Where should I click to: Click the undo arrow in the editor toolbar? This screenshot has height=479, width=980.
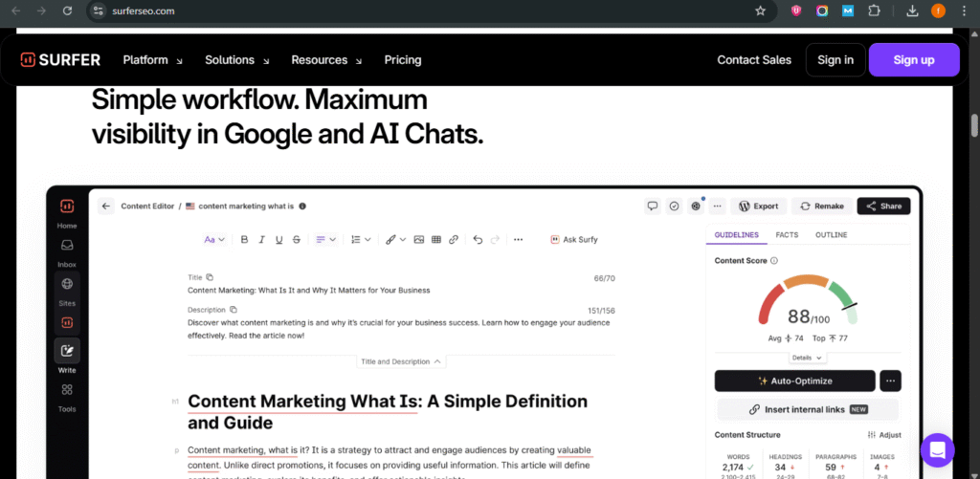pos(479,239)
